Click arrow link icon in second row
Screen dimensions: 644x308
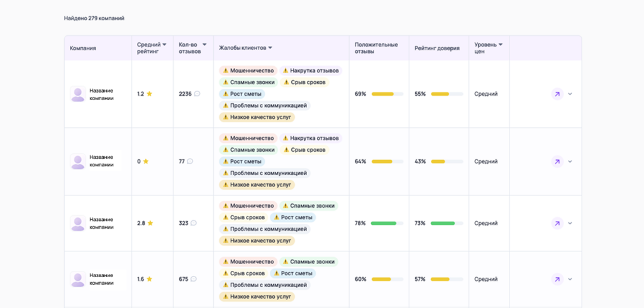point(557,161)
